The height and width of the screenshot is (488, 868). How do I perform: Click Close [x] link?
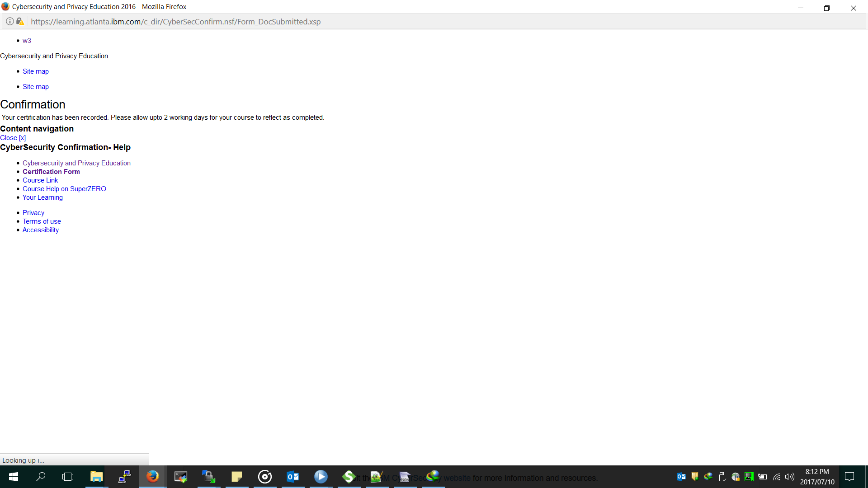13,138
